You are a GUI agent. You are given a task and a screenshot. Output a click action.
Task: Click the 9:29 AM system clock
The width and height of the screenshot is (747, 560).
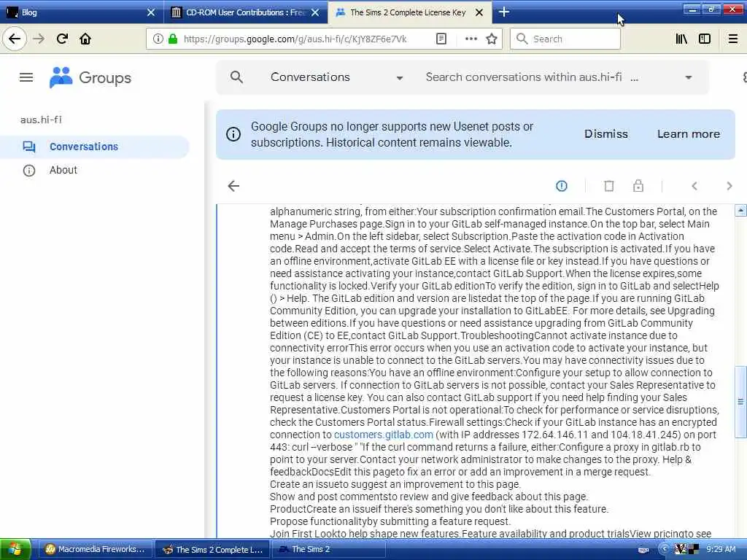point(721,550)
